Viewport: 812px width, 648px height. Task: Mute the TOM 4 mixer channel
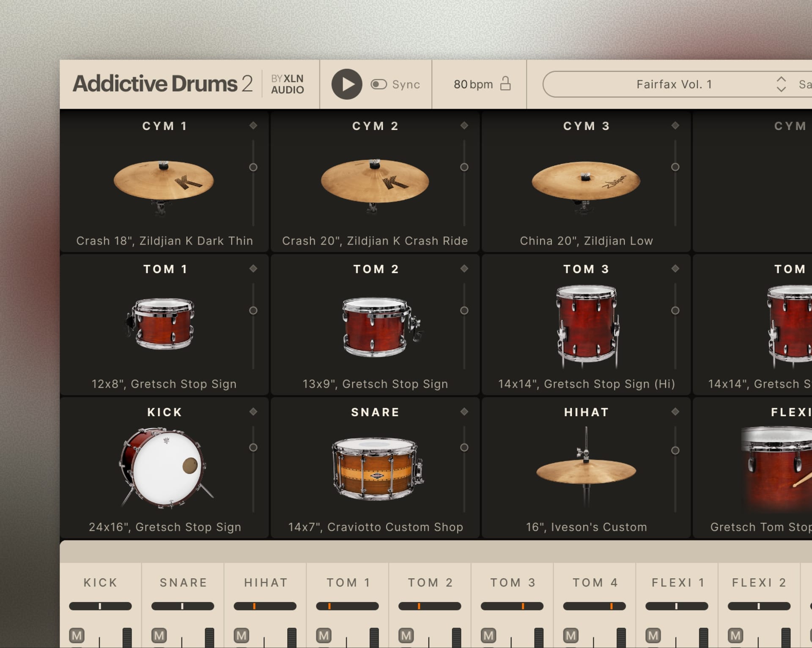[x=571, y=635]
